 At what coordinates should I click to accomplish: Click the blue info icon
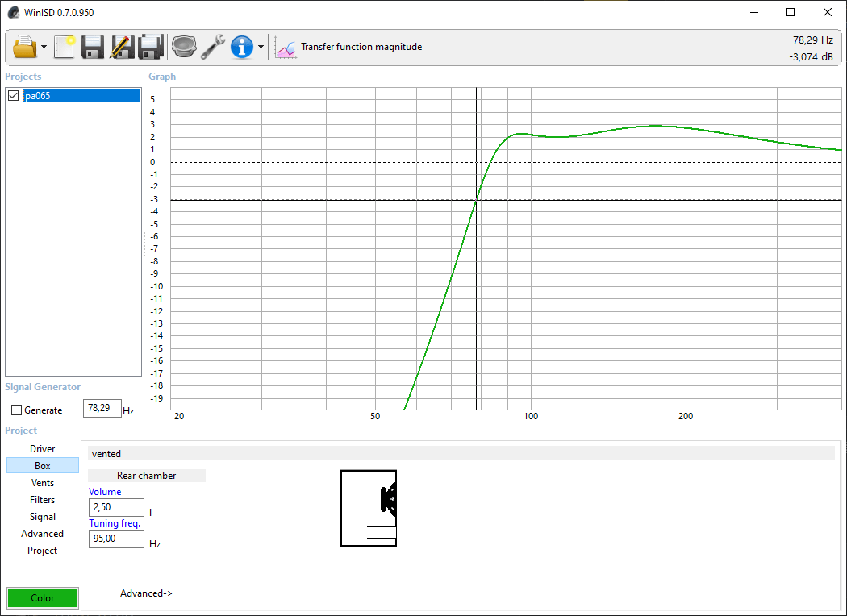coord(241,47)
